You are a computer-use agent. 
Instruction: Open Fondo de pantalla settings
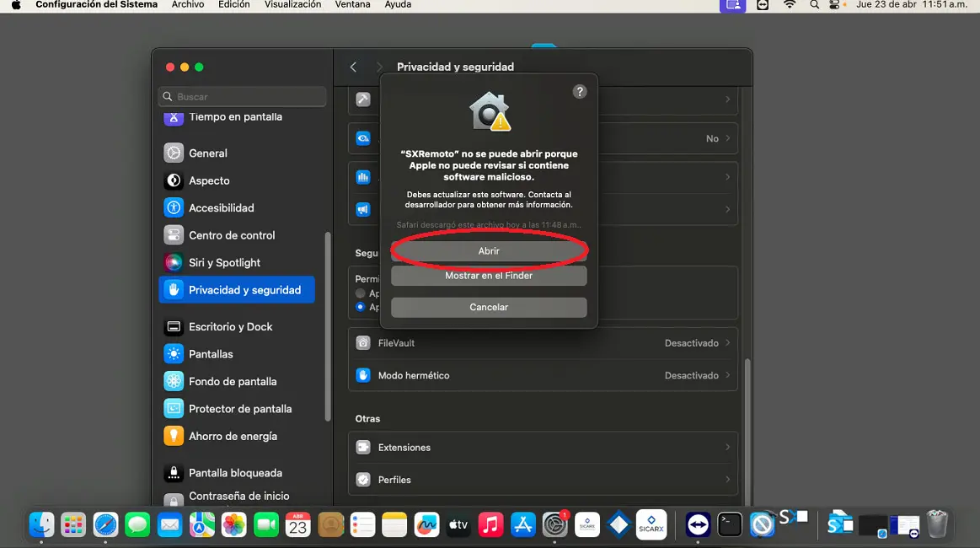237,382
